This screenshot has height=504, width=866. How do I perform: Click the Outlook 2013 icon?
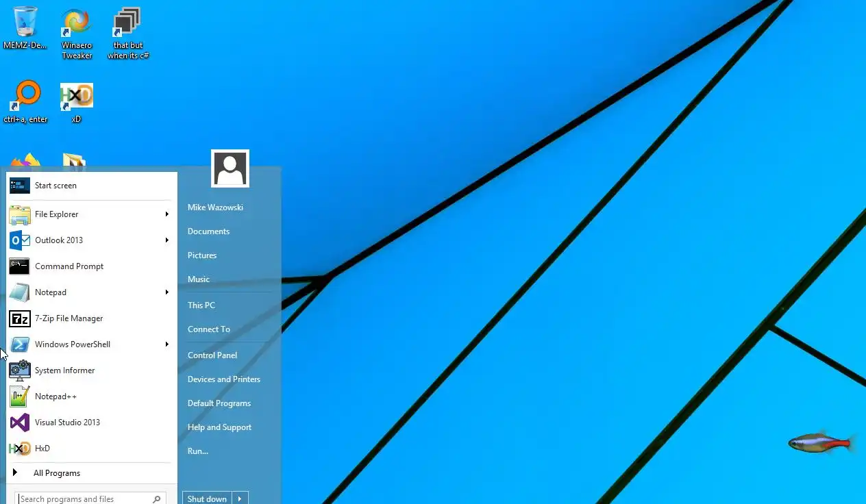[x=20, y=240]
